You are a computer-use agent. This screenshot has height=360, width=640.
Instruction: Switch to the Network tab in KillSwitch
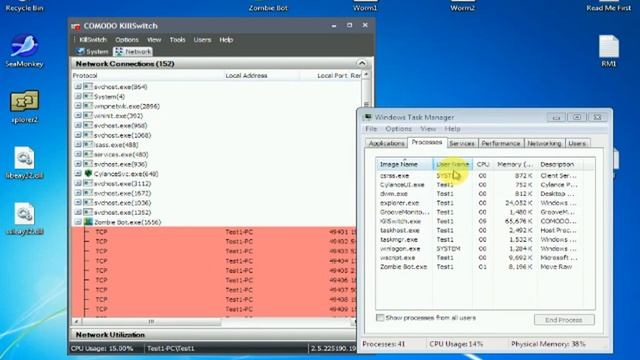point(133,51)
